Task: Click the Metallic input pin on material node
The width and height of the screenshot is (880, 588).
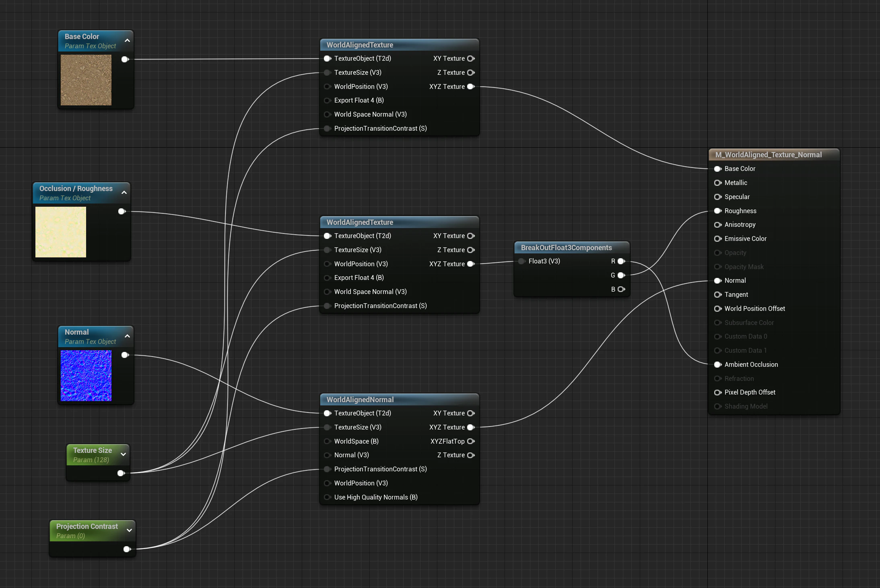Action: click(x=718, y=183)
